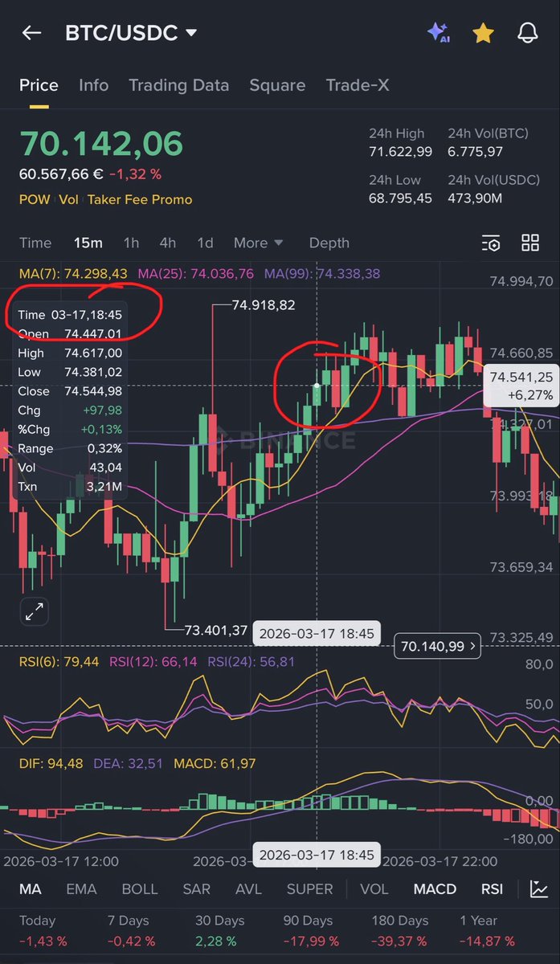Toggle the SAR indicator

pyautogui.click(x=197, y=889)
